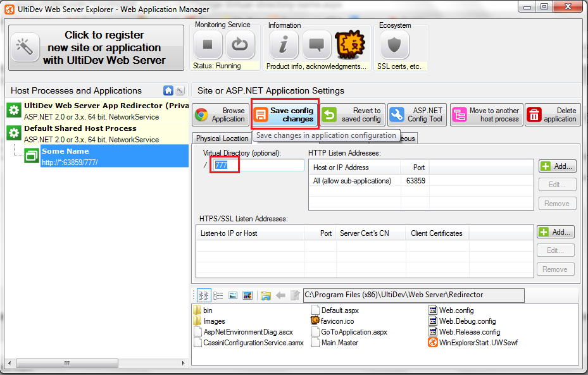The width and height of the screenshot is (588, 375).
Task: Stop the monitoring service
Action: [x=208, y=45]
